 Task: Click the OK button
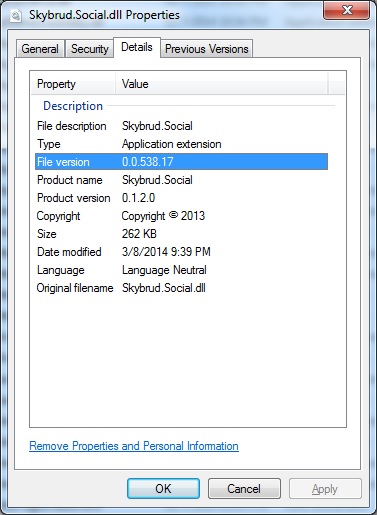point(163,489)
